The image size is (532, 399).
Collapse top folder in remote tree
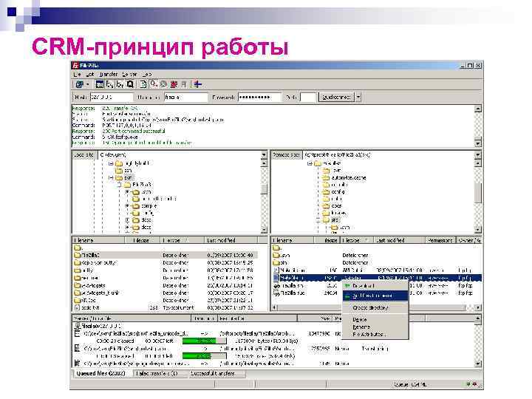310,163
